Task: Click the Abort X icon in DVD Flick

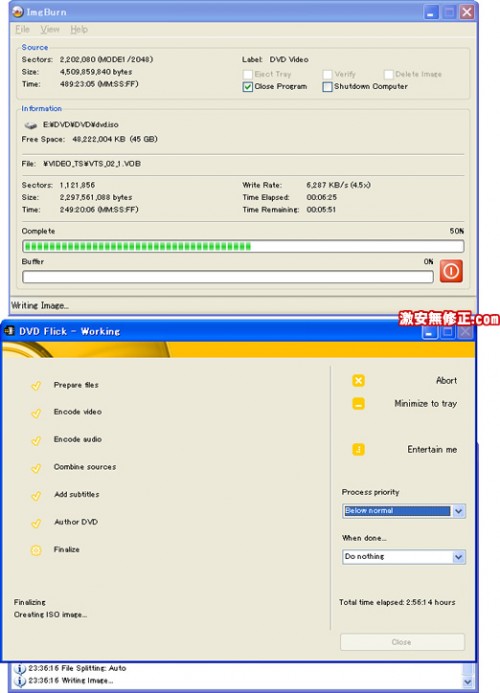Action: coord(359,381)
